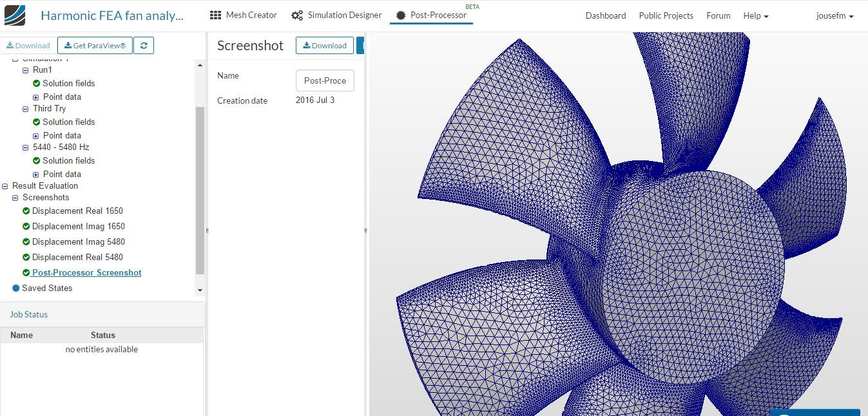Click the refresh tree button
This screenshot has height=416, width=868.
tap(144, 46)
